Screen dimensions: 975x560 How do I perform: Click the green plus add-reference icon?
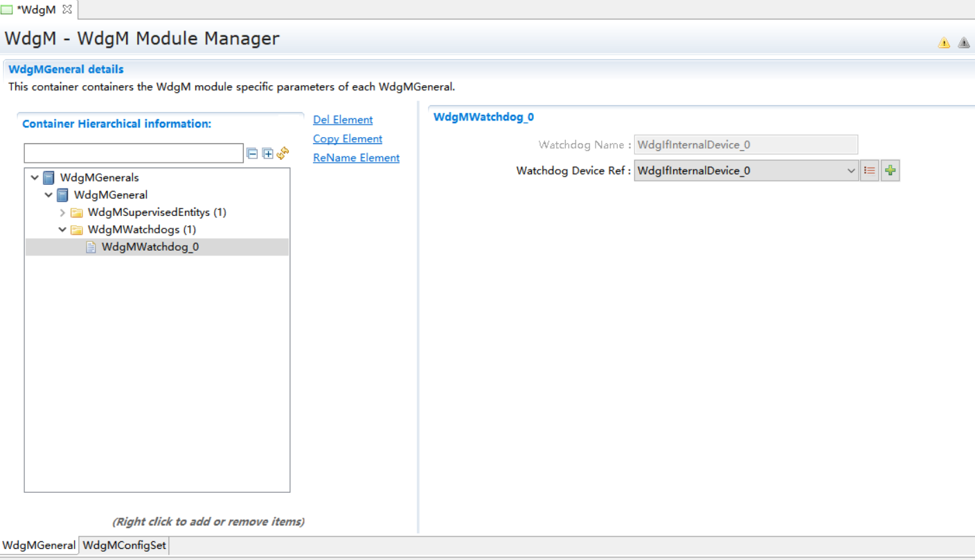tap(891, 171)
